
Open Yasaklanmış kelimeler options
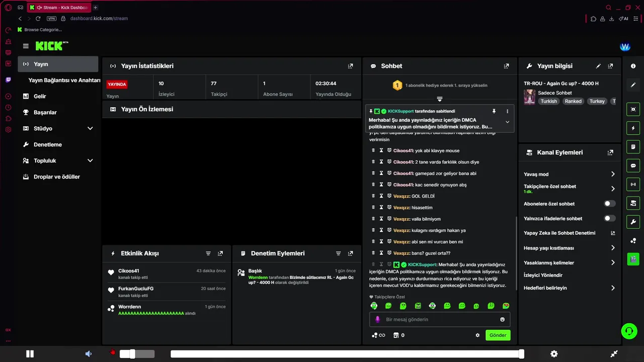tap(570, 262)
